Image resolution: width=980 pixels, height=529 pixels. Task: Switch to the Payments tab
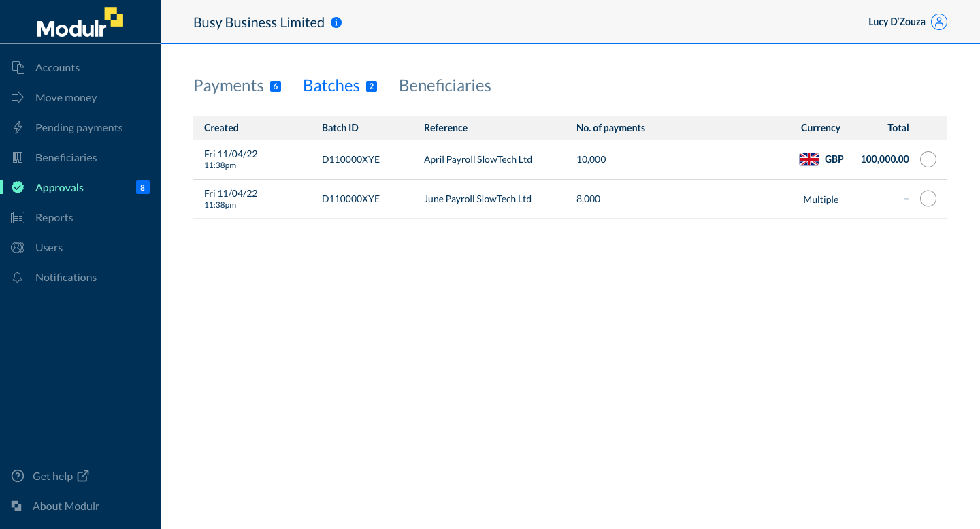(229, 86)
